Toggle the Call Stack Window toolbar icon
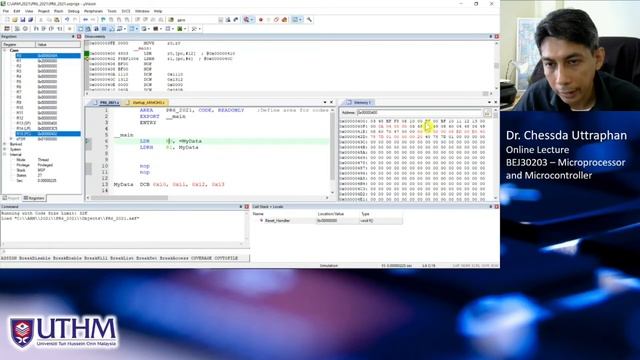This screenshot has width=640, height=360. point(111,29)
